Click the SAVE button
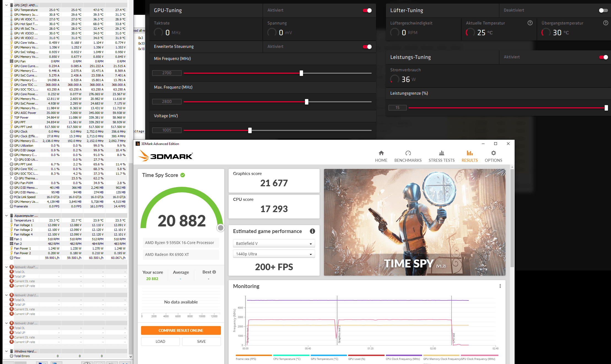This screenshot has width=611, height=364. (201, 341)
